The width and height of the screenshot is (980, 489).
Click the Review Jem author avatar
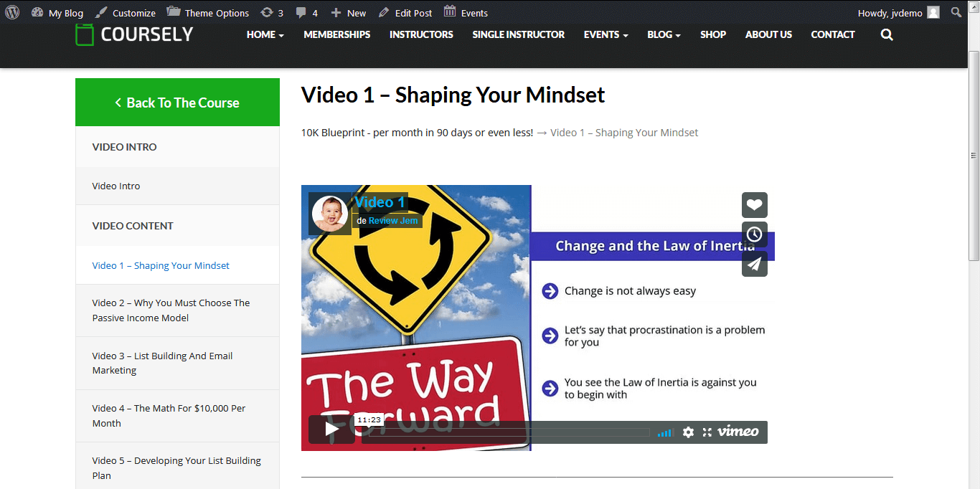(330, 213)
